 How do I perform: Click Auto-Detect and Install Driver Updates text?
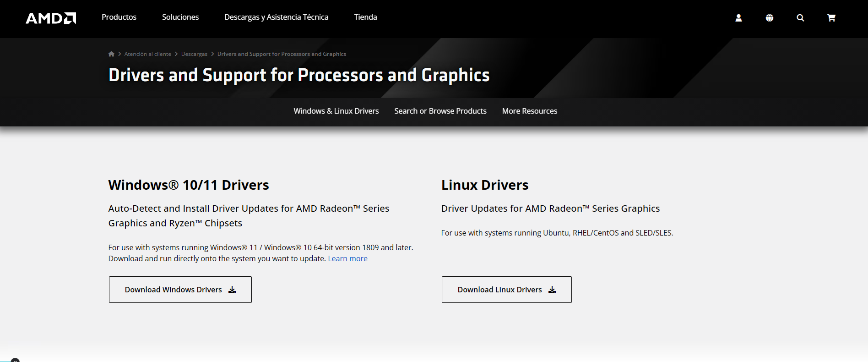pos(249,216)
